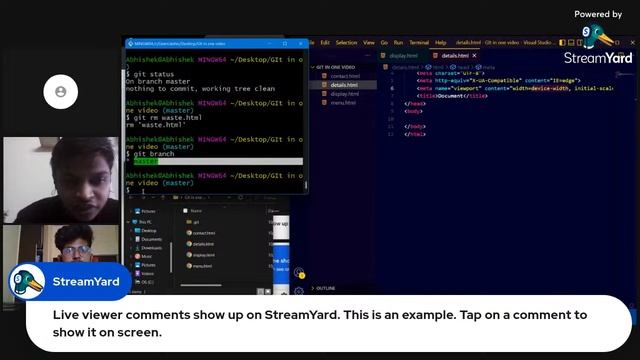Open Videos in File Explorer sidebar
Image resolution: width=640 pixels, height=360 pixels.
pos(144,273)
